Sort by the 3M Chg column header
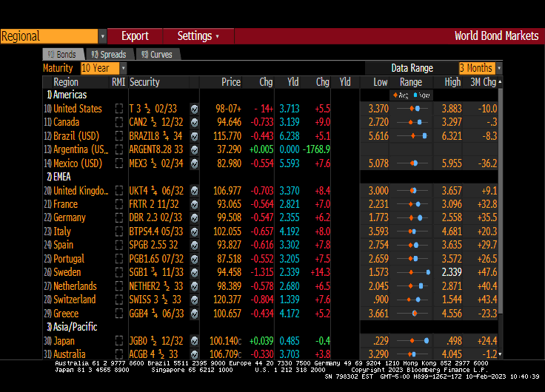The width and height of the screenshot is (545, 392). pyautogui.click(x=483, y=82)
